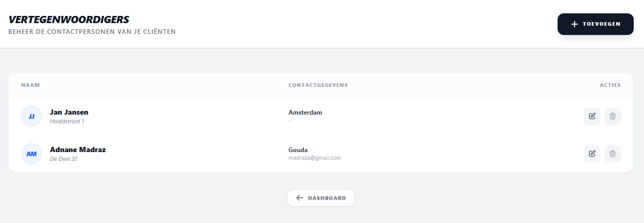The width and height of the screenshot is (644, 223).
Task: Click the NAAM column header
Action: pos(30,85)
